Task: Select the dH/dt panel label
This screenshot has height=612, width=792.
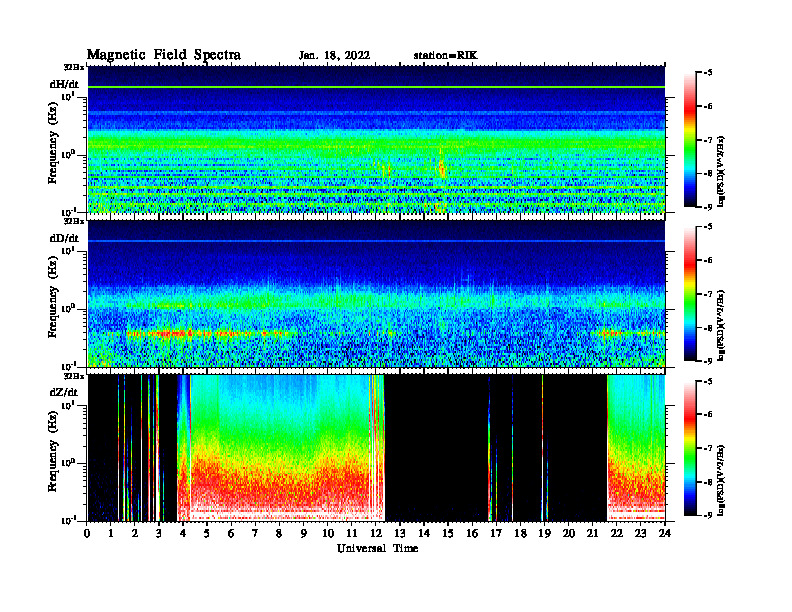Action: (64, 84)
